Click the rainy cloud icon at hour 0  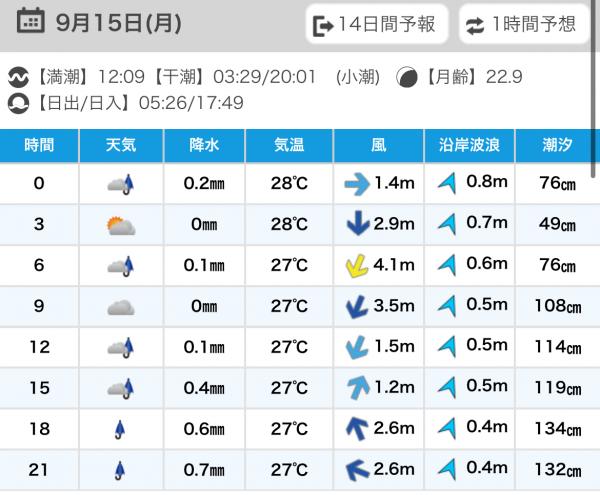click(121, 183)
